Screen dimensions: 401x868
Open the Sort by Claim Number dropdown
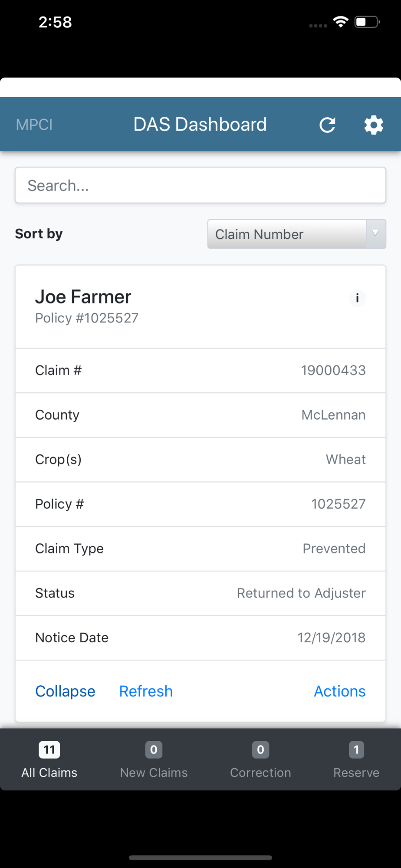pos(297,234)
